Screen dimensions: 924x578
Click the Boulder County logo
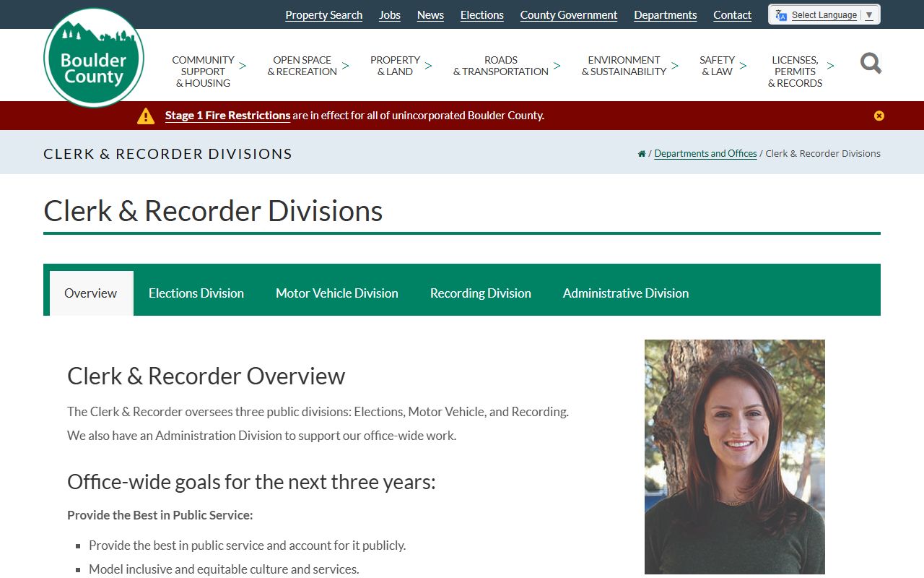pos(94,58)
